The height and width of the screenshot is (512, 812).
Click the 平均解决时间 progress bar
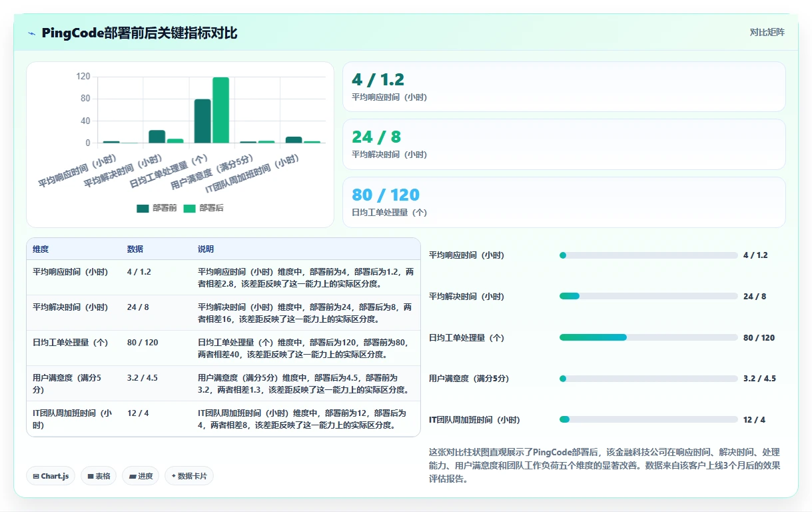(x=648, y=296)
